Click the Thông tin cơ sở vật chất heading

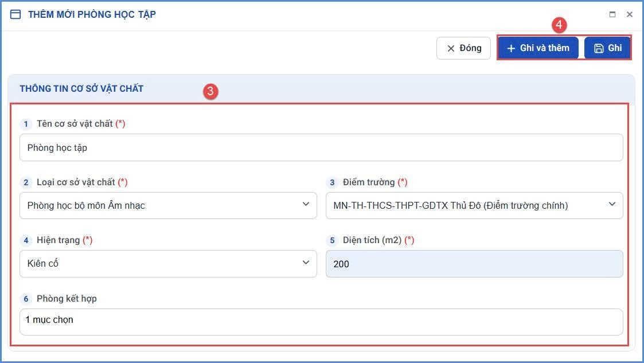81,89
